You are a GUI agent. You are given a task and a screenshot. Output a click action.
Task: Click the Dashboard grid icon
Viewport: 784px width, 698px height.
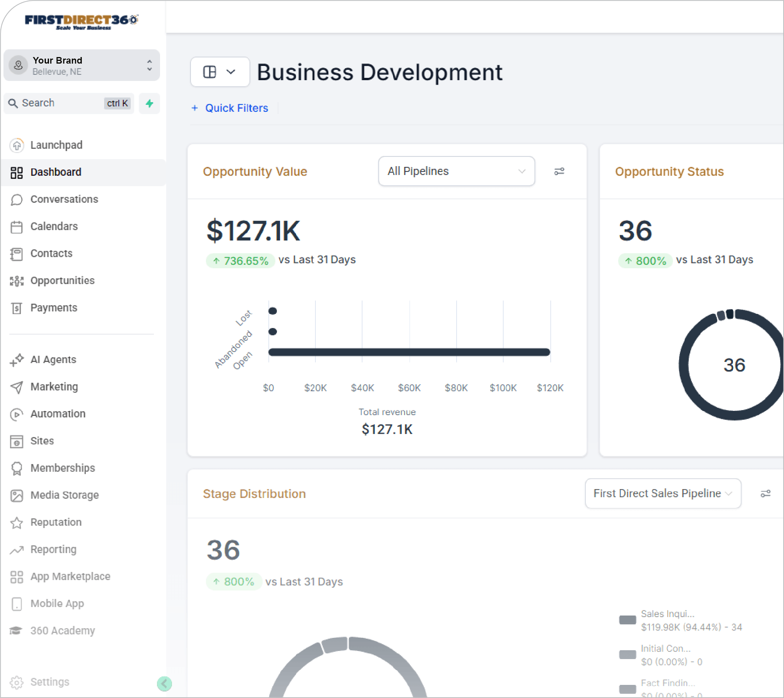point(17,173)
